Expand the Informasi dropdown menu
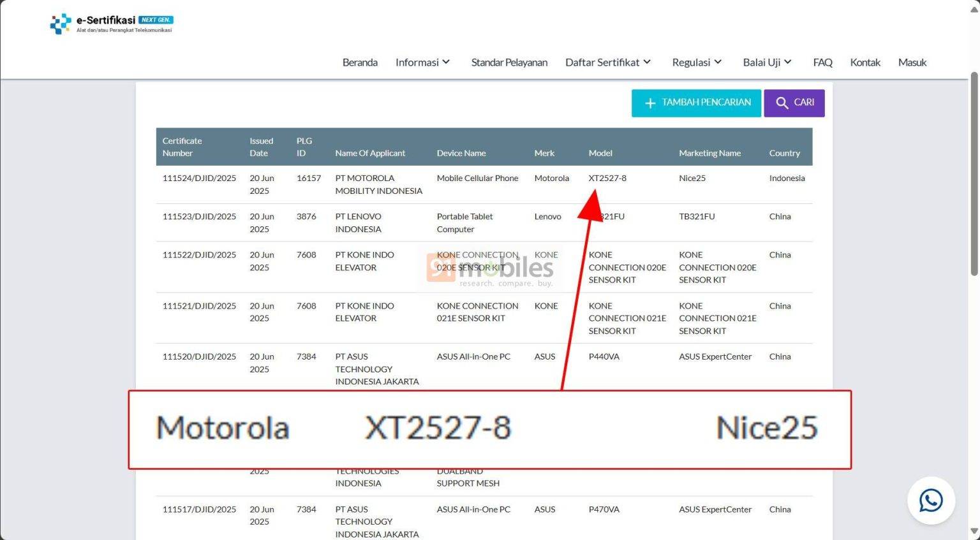The height and width of the screenshot is (540, 980). pyautogui.click(x=422, y=62)
